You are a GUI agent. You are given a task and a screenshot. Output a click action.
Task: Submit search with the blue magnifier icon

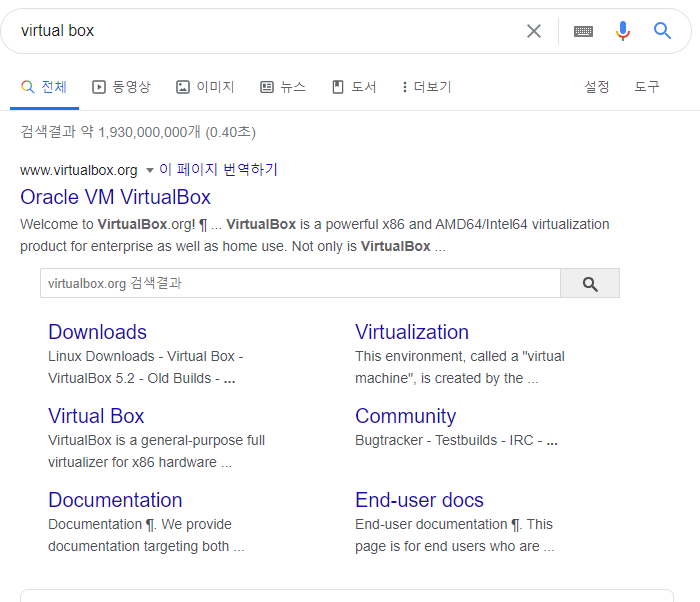coord(662,31)
